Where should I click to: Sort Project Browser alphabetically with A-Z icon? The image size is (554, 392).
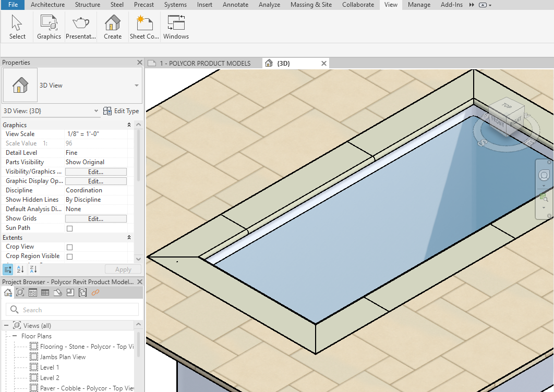tap(20, 269)
